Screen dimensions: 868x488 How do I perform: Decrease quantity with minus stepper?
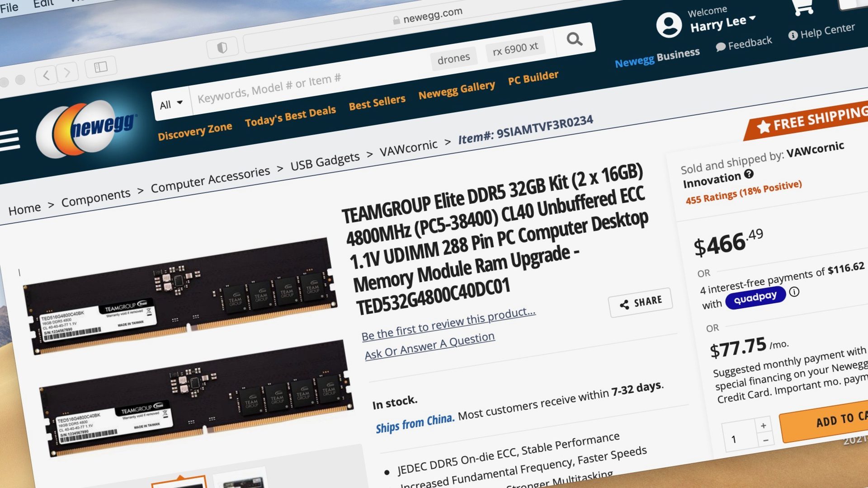click(x=765, y=440)
